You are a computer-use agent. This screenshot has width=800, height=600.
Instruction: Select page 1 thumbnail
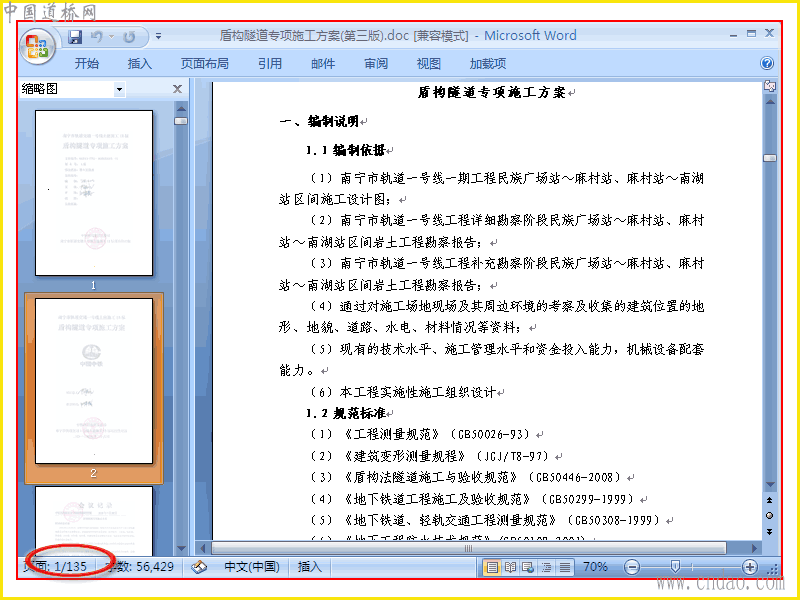tap(94, 193)
